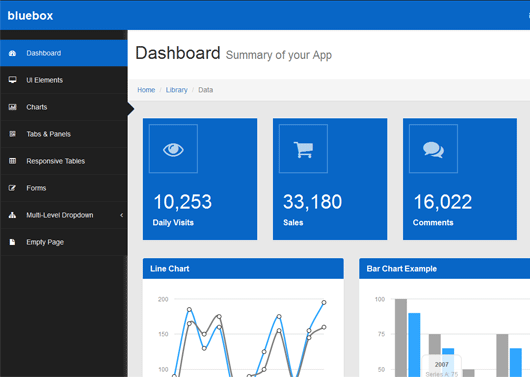Go to the Charts page
The image size is (530, 377).
pos(64,107)
